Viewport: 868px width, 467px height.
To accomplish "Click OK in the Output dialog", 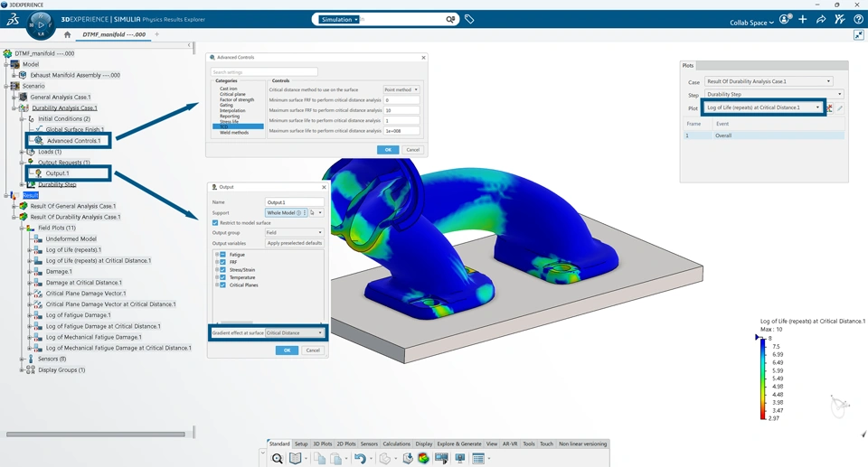I will tap(287, 350).
